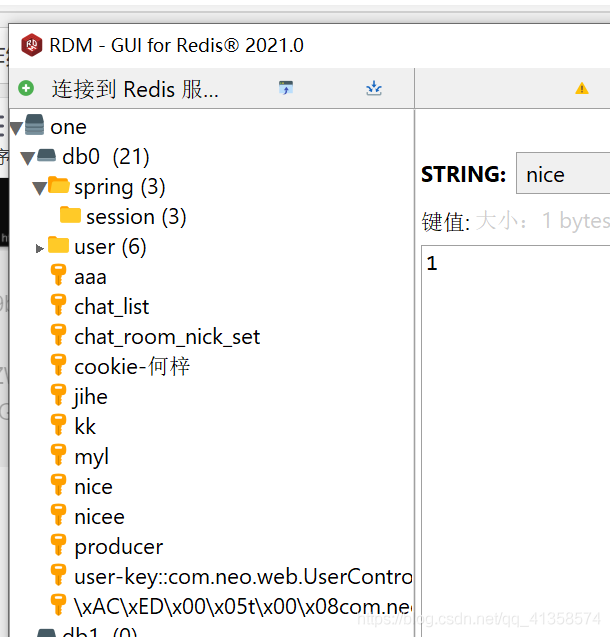Click the 'Connect to Redis Server' button label

coord(135,89)
